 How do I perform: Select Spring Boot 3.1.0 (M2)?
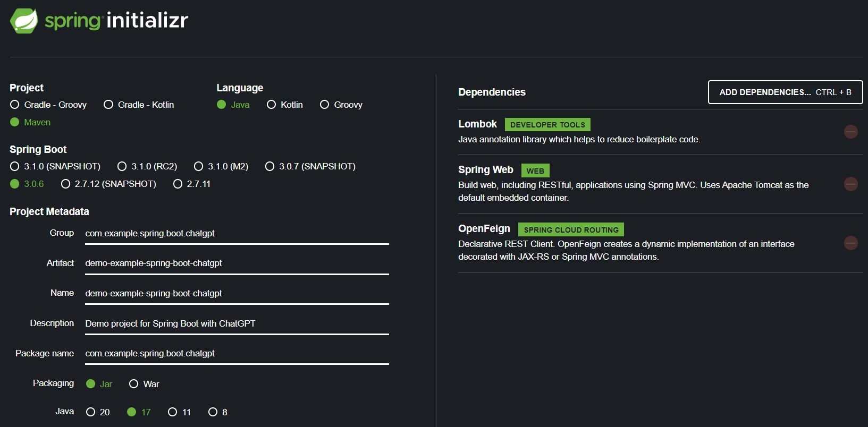(x=221, y=166)
